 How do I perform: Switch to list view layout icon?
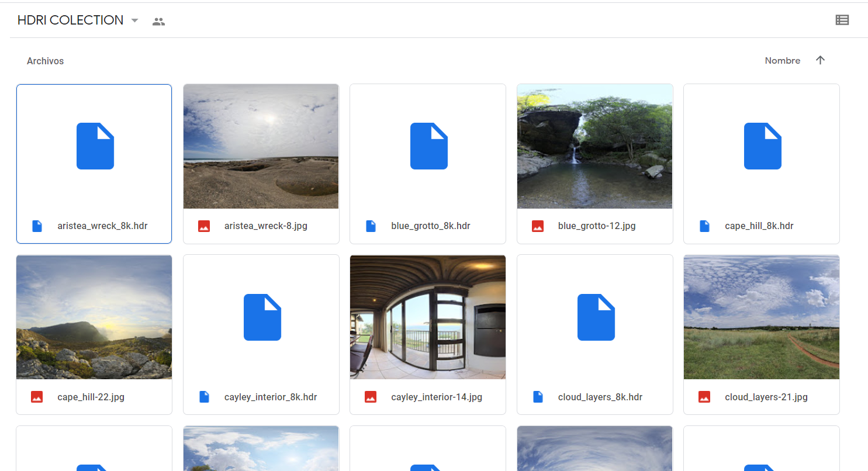coord(842,20)
